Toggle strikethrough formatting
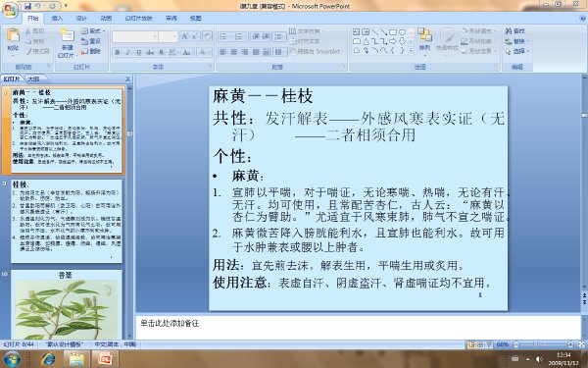 (150, 53)
